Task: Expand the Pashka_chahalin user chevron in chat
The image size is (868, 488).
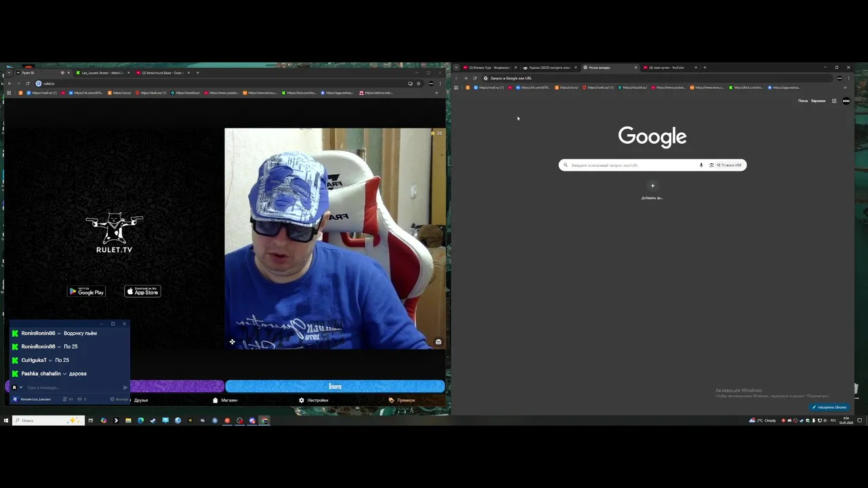Action: coord(64,373)
